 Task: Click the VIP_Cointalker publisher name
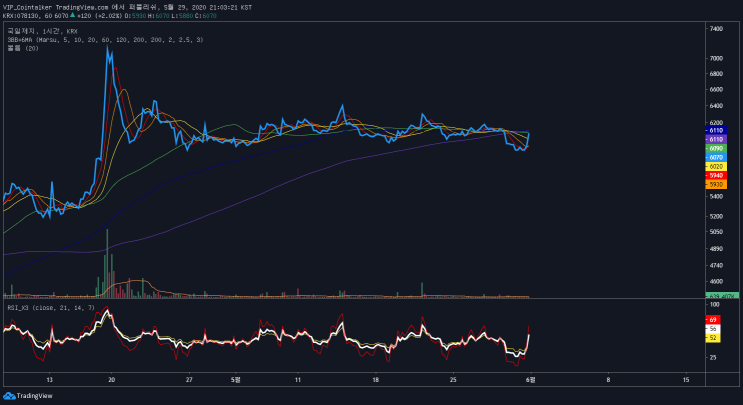click(27, 8)
